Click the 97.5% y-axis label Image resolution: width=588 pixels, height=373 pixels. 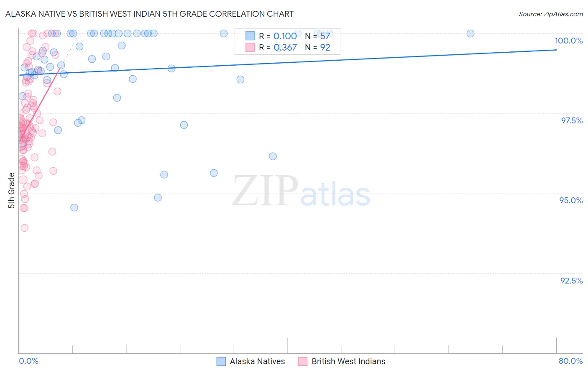click(572, 120)
